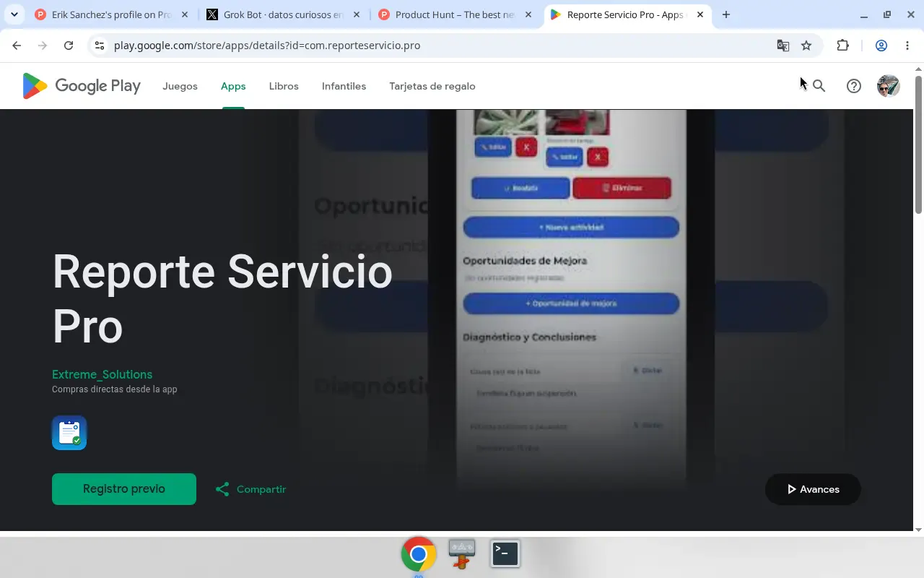Reload the current page
The image size is (924, 578).
point(69,46)
